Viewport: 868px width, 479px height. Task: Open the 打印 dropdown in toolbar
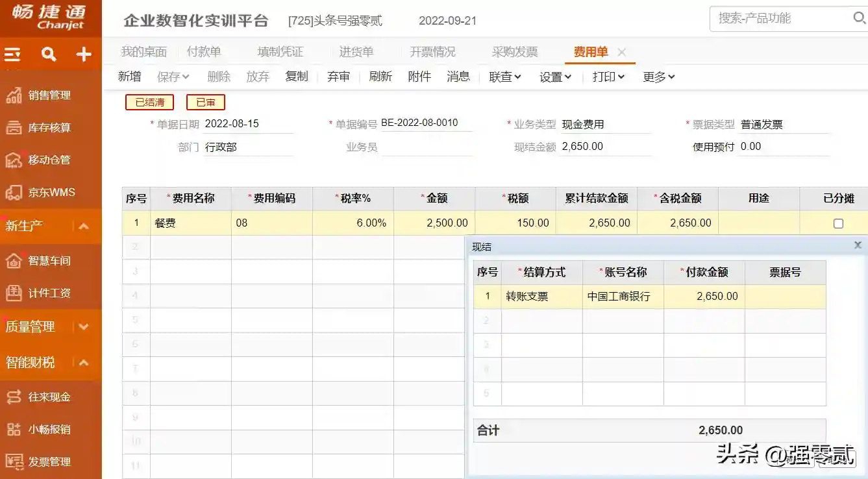coord(608,77)
